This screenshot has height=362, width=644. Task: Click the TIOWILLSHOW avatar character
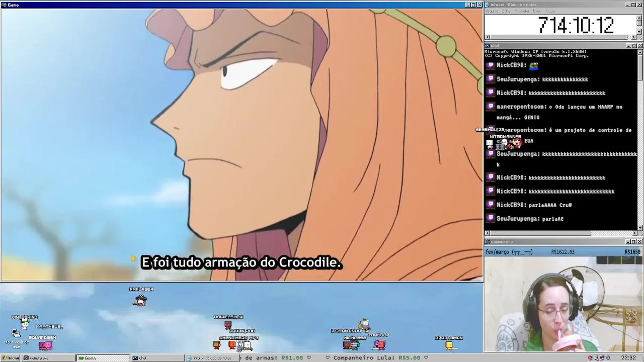228,324
